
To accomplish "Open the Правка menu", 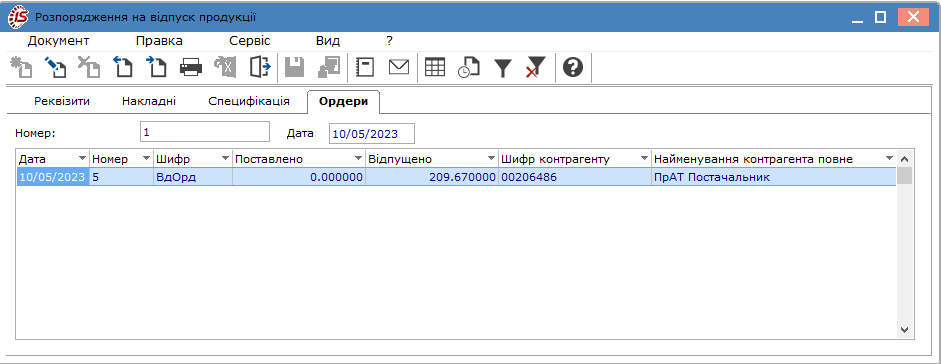I will click(x=159, y=41).
